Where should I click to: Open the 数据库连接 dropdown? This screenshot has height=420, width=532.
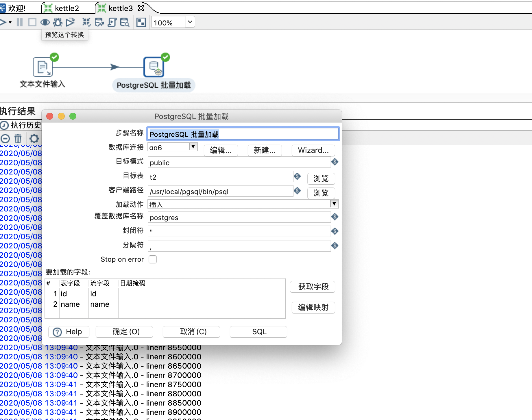click(193, 147)
